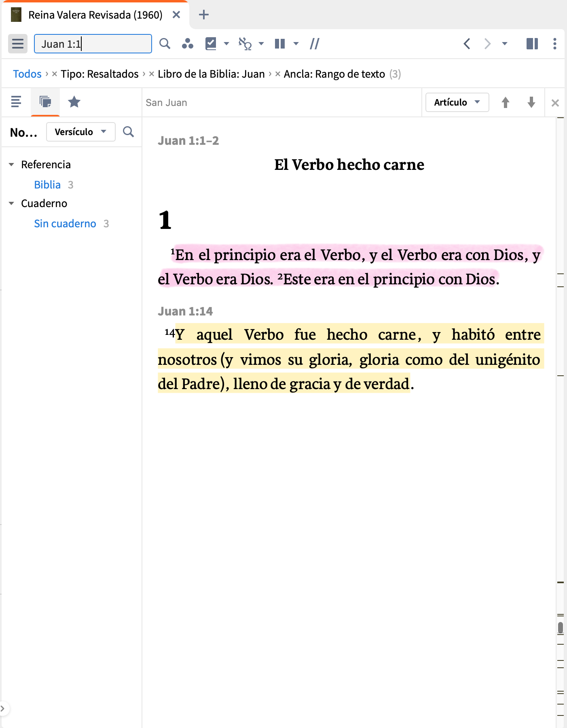Select the Reina Valera Revisada (1960) tab

95,15
